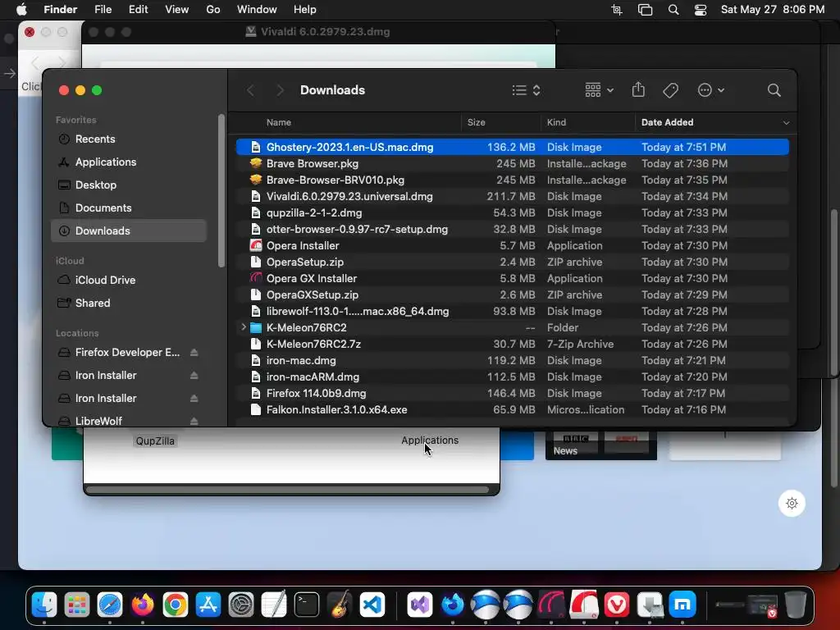The image size is (840, 630).
Task: Open the Window menu
Action: coord(257,10)
